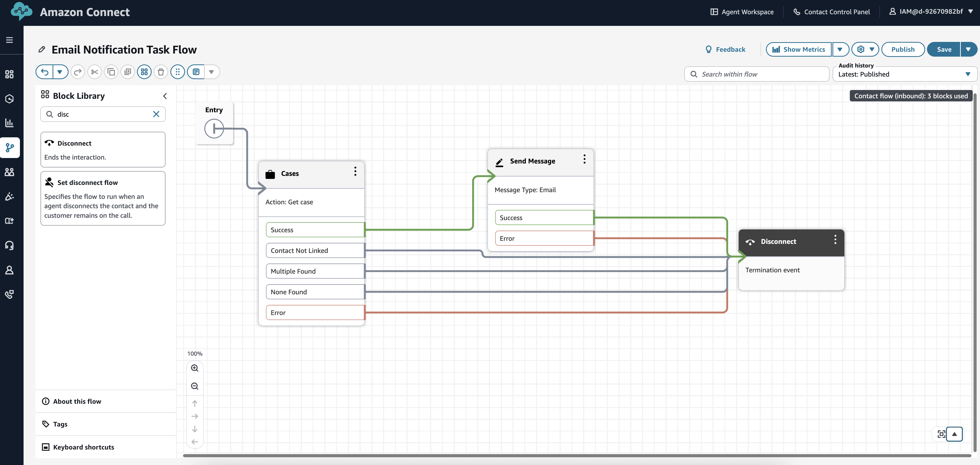
Task: Copy the selected block
Action: tap(111, 71)
